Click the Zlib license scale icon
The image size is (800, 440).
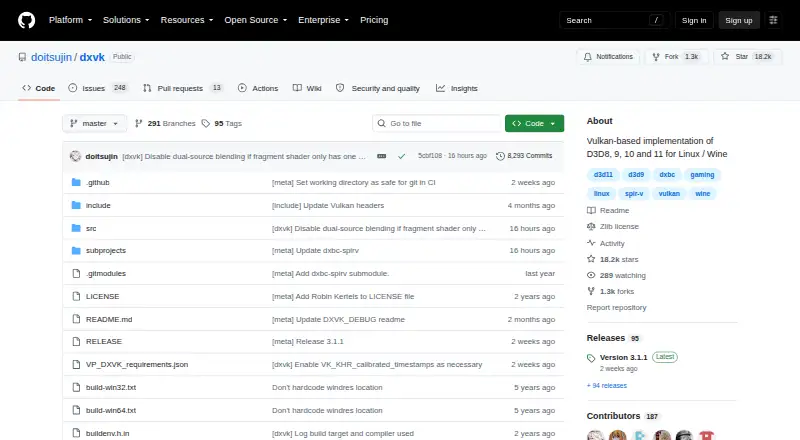[591, 227]
